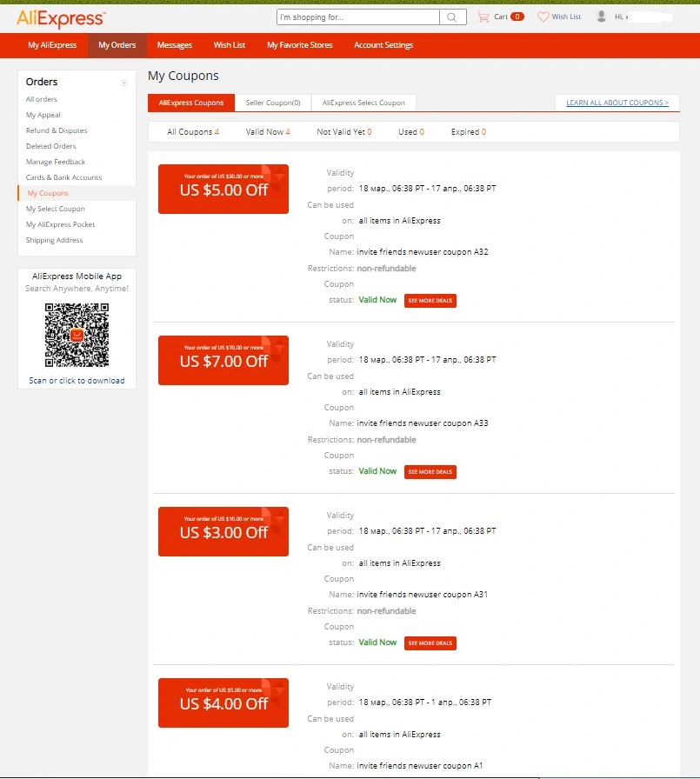Click the US $4.00 Off coupon card
Image resolution: width=700 pixels, height=779 pixels.
click(x=223, y=703)
